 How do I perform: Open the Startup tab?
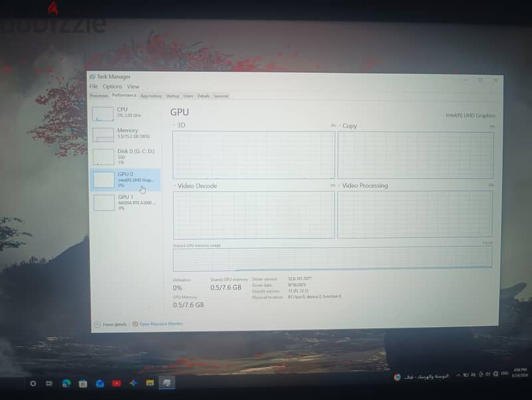click(172, 96)
